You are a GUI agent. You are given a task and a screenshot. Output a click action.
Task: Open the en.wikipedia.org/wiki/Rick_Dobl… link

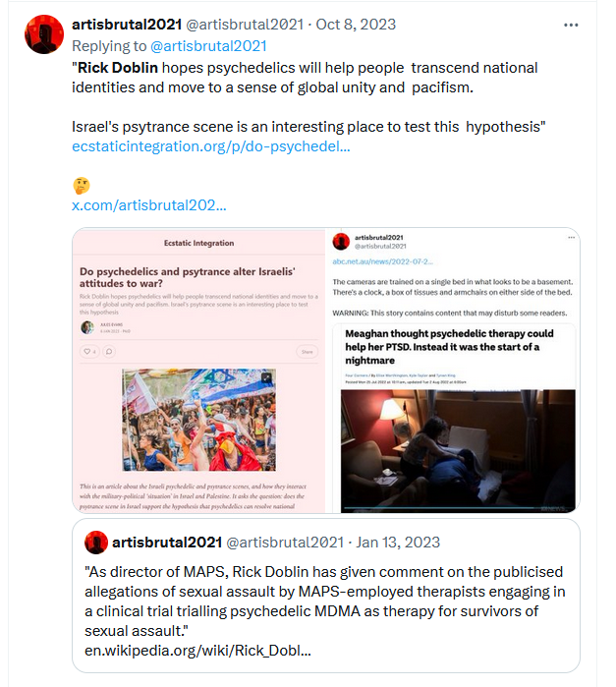tap(197, 651)
